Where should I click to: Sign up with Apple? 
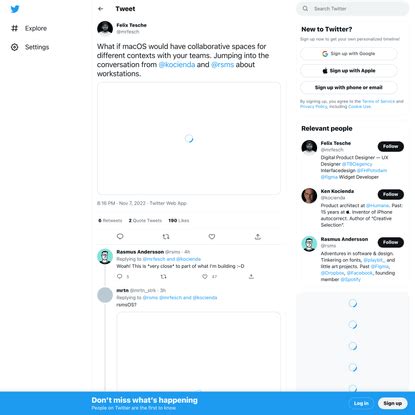click(x=349, y=71)
